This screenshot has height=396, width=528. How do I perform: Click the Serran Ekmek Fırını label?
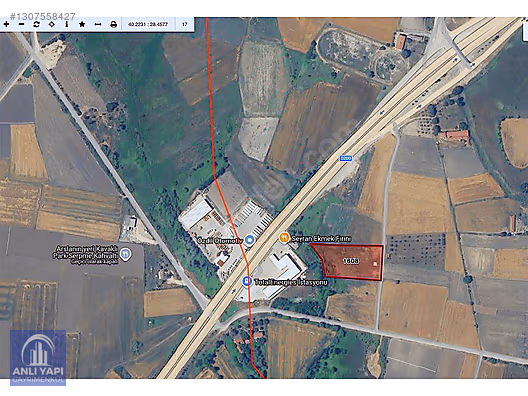pos(321,238)
